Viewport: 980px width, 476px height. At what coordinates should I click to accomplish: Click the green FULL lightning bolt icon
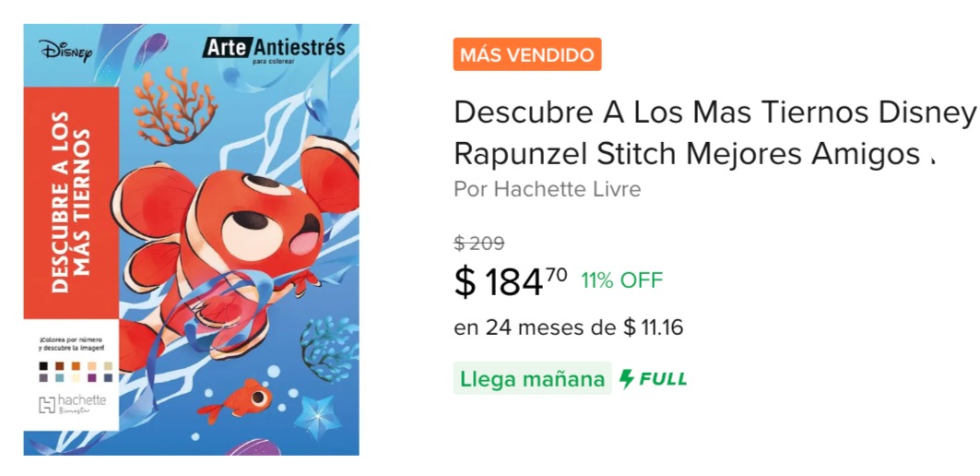(626, 379)
